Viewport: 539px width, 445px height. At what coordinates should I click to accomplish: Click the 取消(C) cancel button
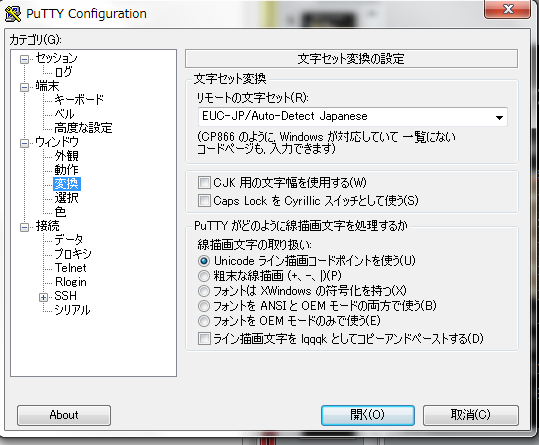coord(471,415)
